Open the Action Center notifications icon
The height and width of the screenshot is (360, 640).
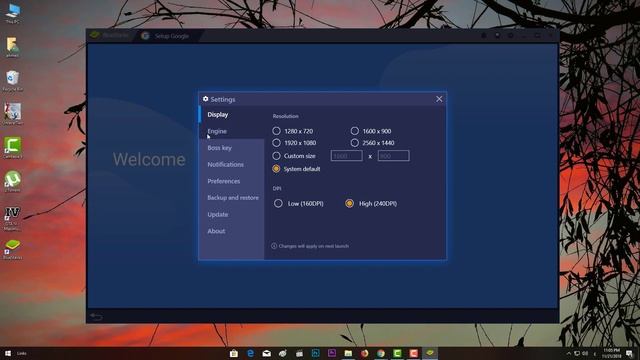(629, 353)
